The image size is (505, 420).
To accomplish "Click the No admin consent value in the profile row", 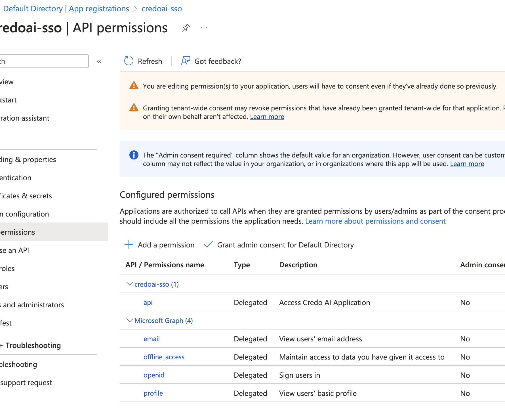I will tap(465, 393).
